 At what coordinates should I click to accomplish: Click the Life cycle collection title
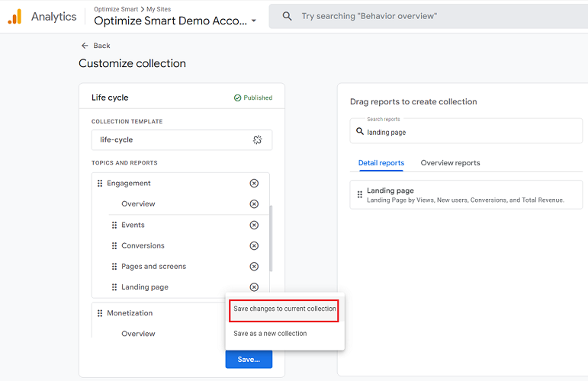pyautogui.click(x=110, y=98)
